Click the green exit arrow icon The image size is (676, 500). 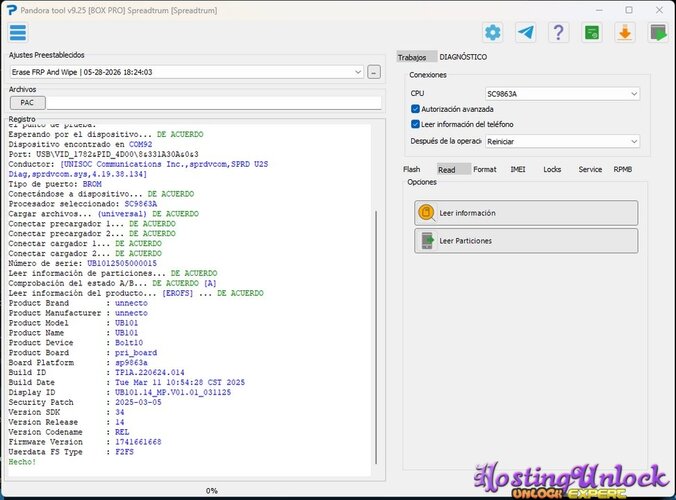point(658,33)
